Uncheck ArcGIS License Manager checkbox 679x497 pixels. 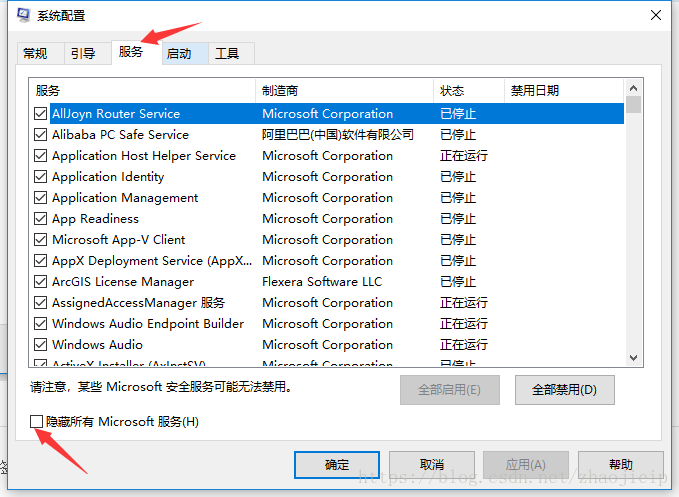coord(40,281)
